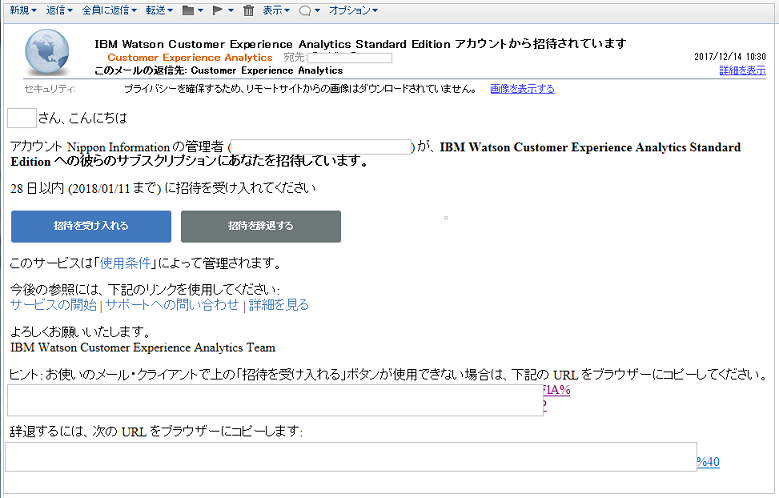Open the 新規 dropdown menu
This screenshot has width=779, height=498.
pyautogui.click(x=23, y=10)
